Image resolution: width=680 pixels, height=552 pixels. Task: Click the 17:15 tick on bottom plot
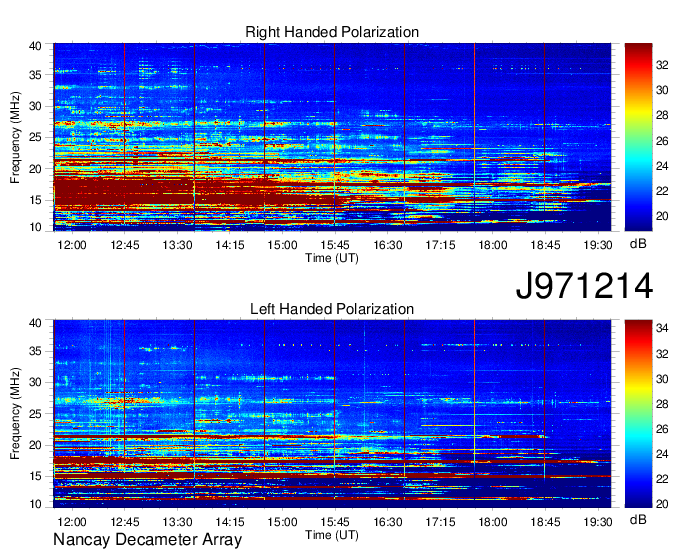(440, 522)
